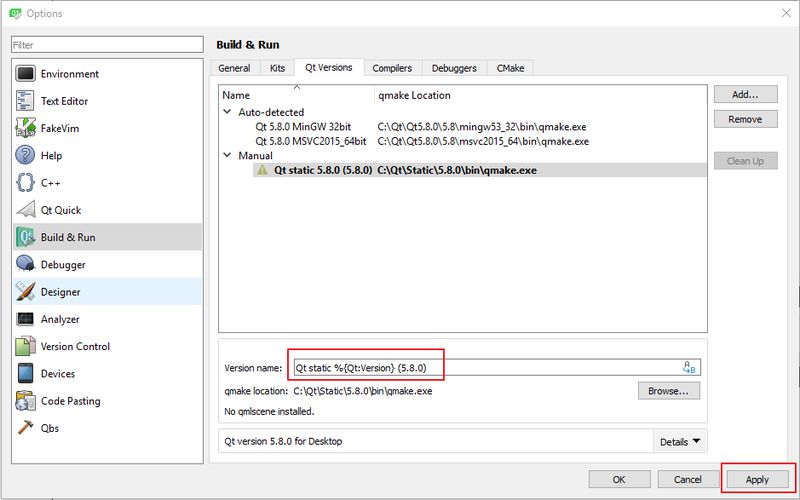Open the Qt Quick paper plane icon
The height and width of the screenshot is (500, 800).
pos(26,210)
